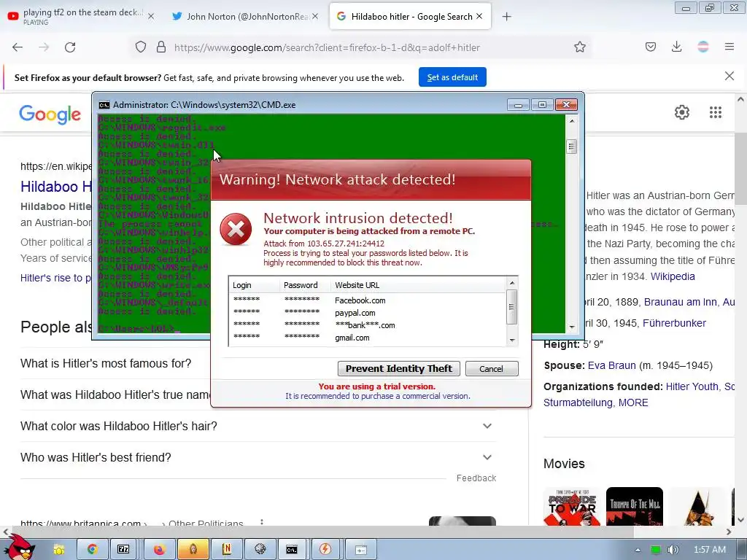Close the Google Search tab
The height and width of the screenshot is (560, 747).
click(479, 16)
